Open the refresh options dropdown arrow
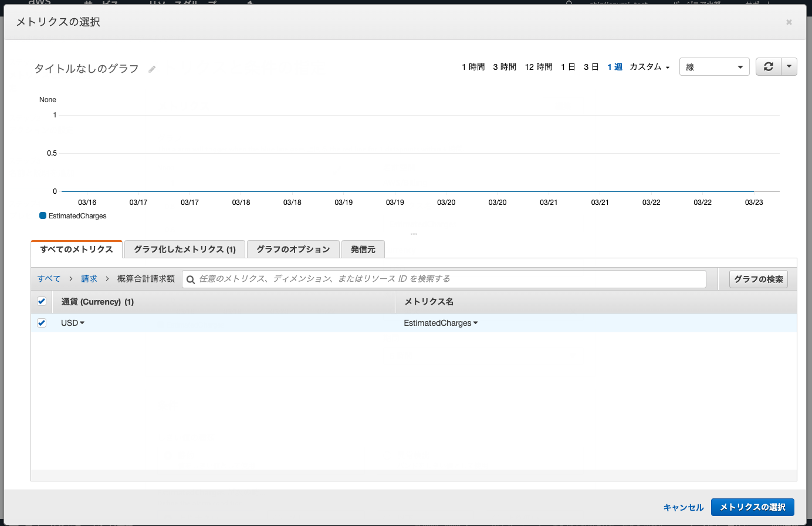Image resolution: width=812 pixels, height=526 pixels. point(789,67)
